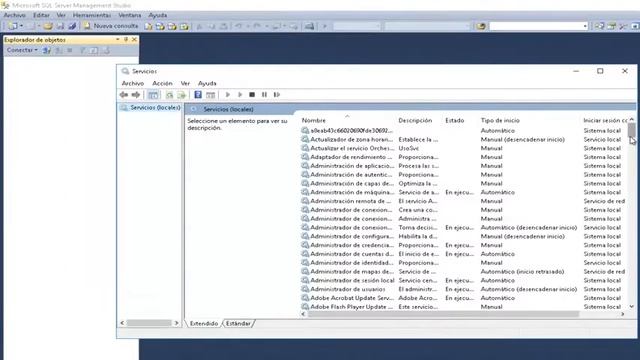Click the Stop service square button
The image size is (640, 360).
coord(252,95)
